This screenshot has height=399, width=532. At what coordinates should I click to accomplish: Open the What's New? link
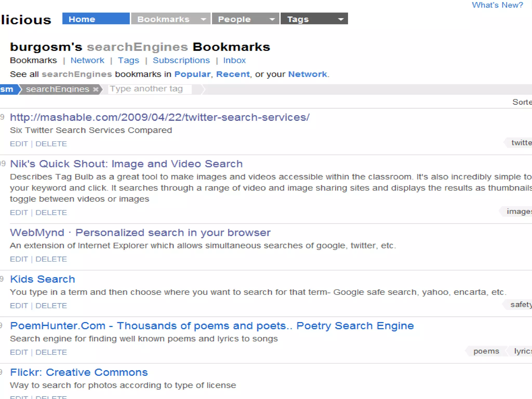(x=497, y=5)
